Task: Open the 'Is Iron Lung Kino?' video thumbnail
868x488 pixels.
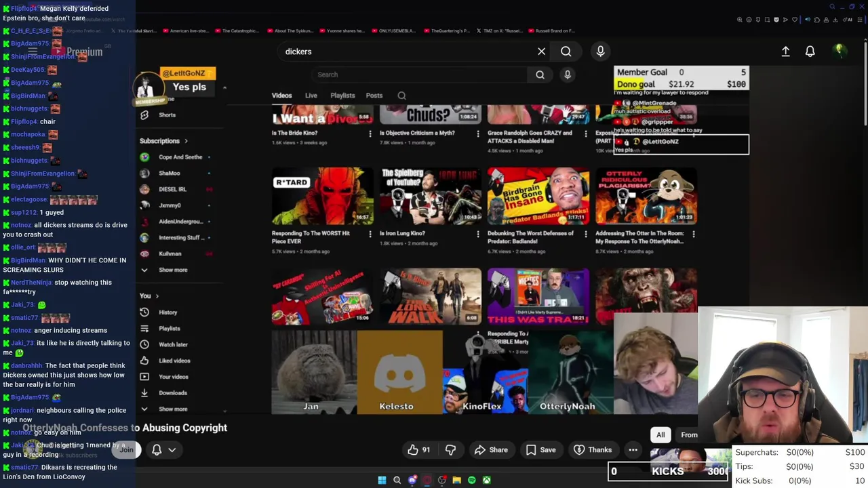Action: click(430, 196)
